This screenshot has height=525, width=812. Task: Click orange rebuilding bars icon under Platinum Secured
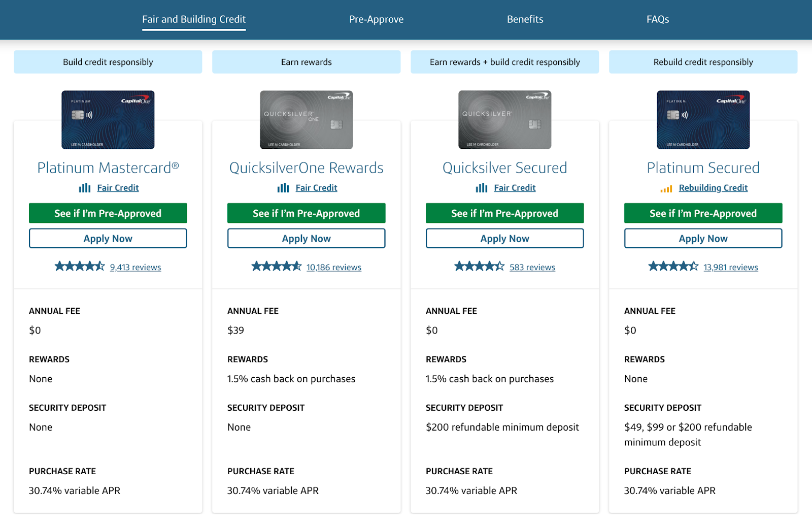click(x=666, y=189)
